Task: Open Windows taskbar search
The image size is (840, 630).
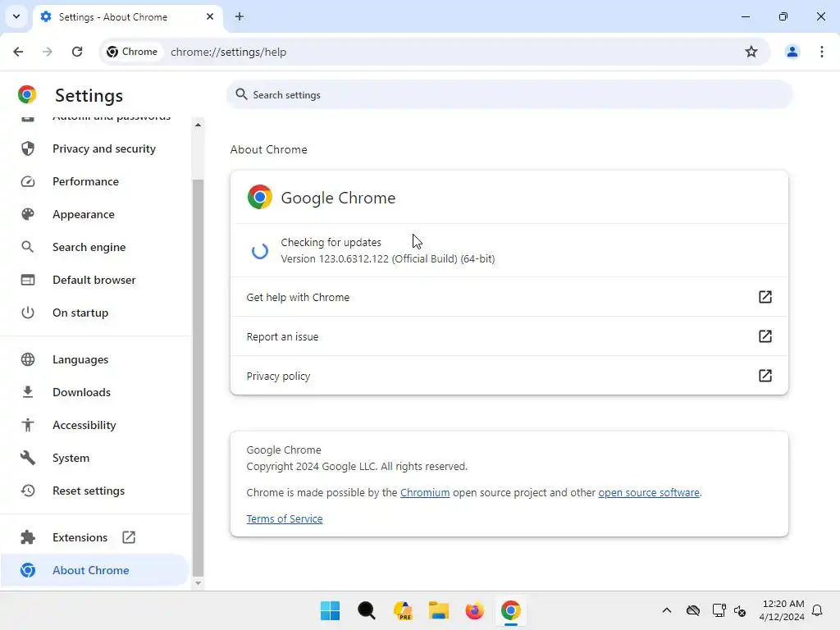Action: (x=367, y=610)
